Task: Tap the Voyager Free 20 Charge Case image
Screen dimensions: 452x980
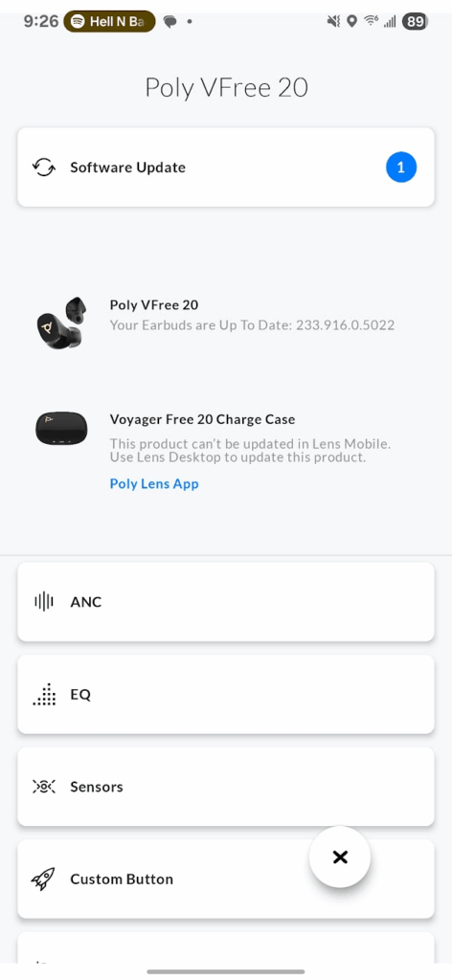Action: click(61, 429)
